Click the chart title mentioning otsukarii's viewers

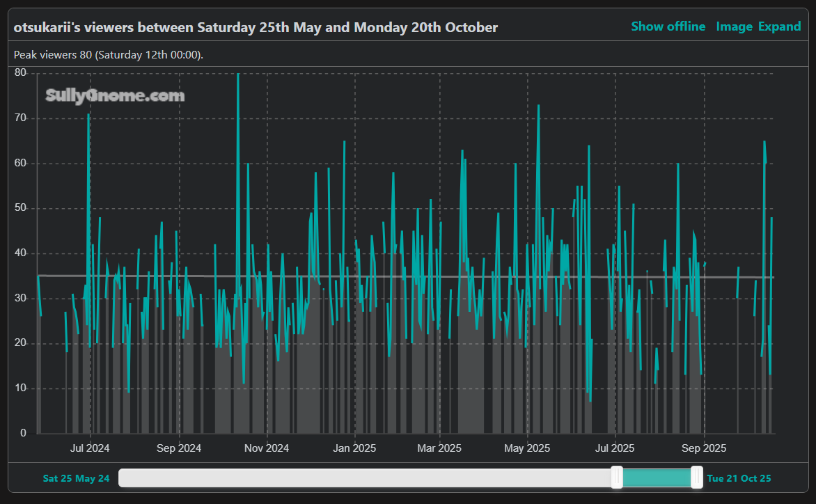[256, 28]
